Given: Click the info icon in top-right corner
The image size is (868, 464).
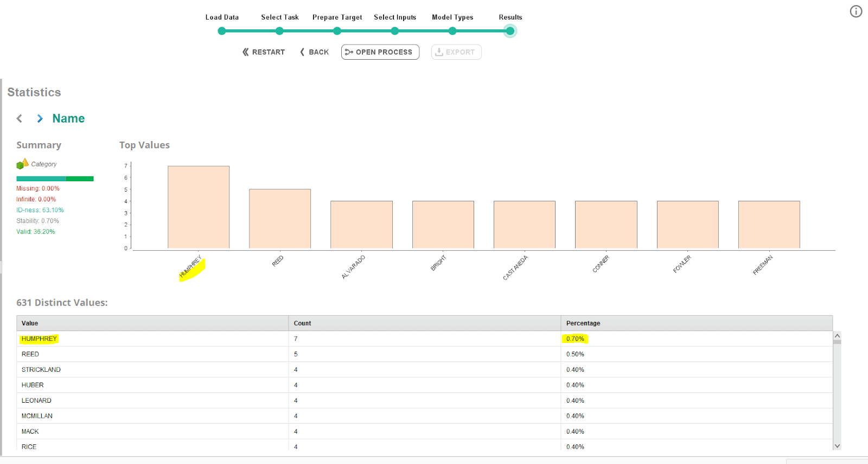Looking at the screenshot, I should click(856, 11).
